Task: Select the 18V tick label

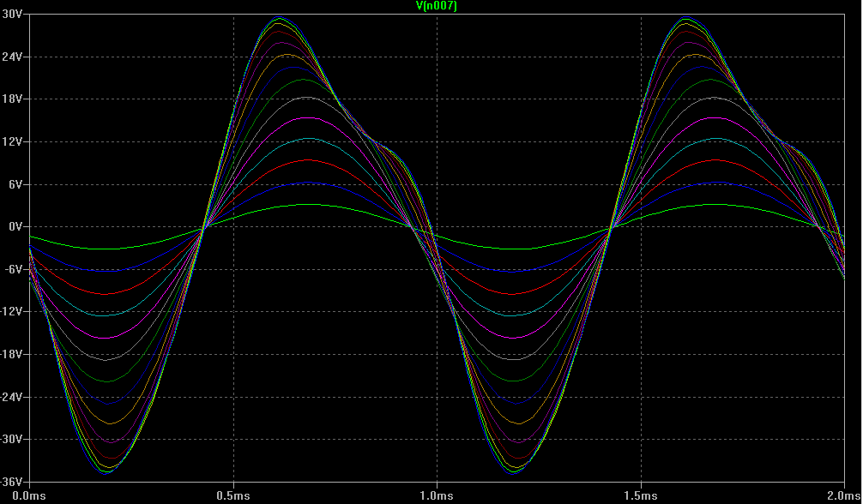Action: [15, 99]
